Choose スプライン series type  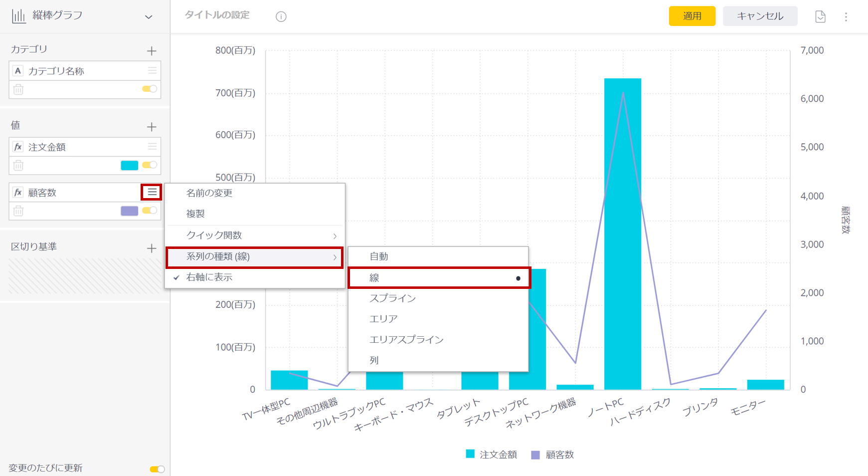(x=438, y=298)
